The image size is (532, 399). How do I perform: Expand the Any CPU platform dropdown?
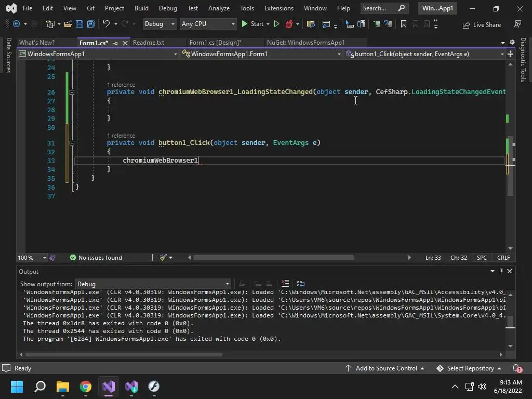[x=208, y=24]
